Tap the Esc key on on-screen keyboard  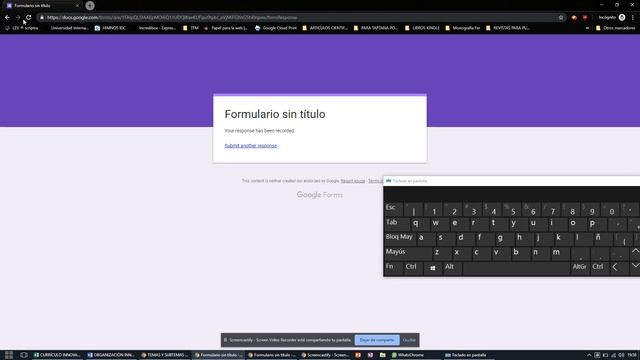coord(393,208)
